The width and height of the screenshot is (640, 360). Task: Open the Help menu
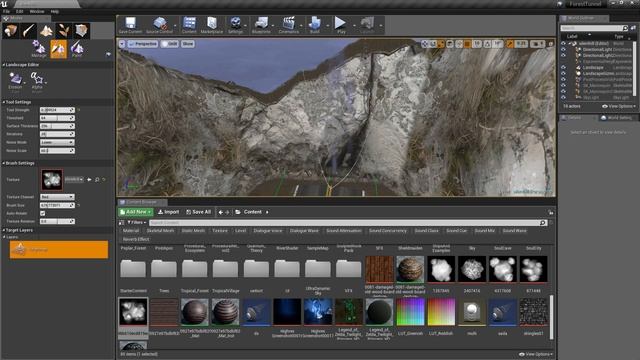point(55,11)
